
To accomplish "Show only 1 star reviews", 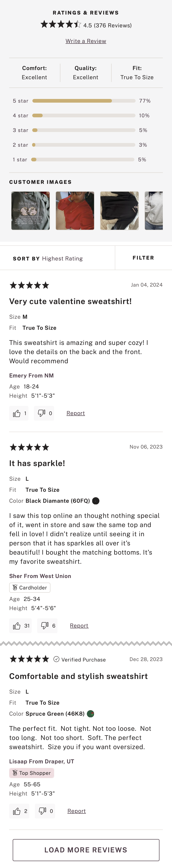I will 83,159.
